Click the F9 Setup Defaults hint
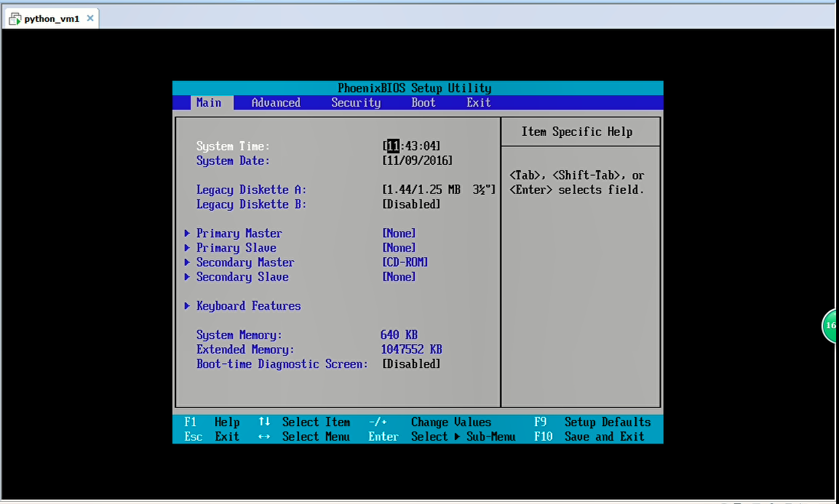 (x=592, y=422)
